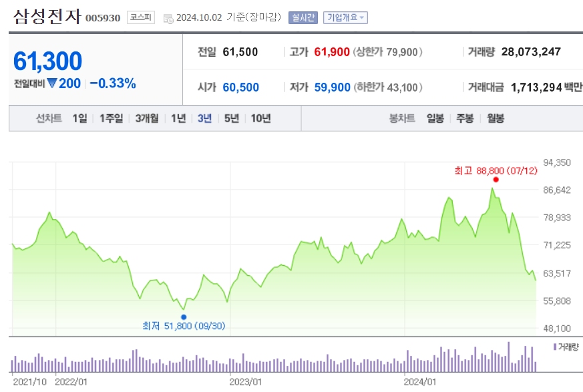Screen dimensions: 583x392
Task: Select the 1주일 line chart tab
Action: [111, 118]
